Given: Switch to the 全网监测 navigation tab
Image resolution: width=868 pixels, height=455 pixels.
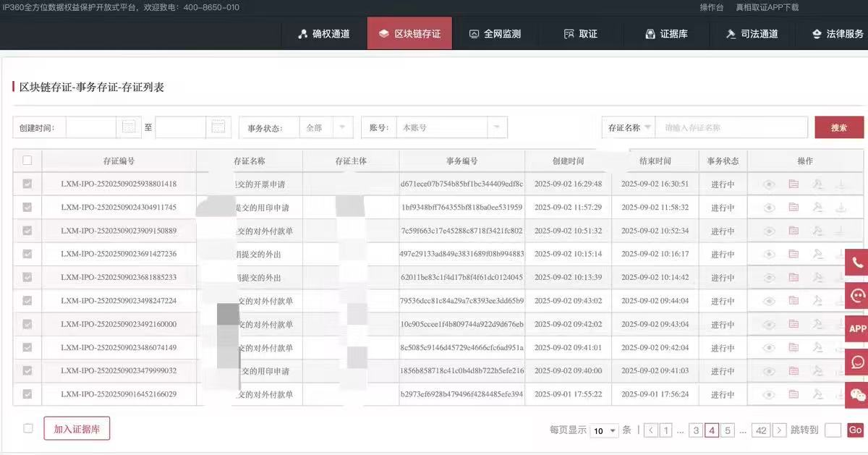Looking at the screenshot, I should 495,34.
